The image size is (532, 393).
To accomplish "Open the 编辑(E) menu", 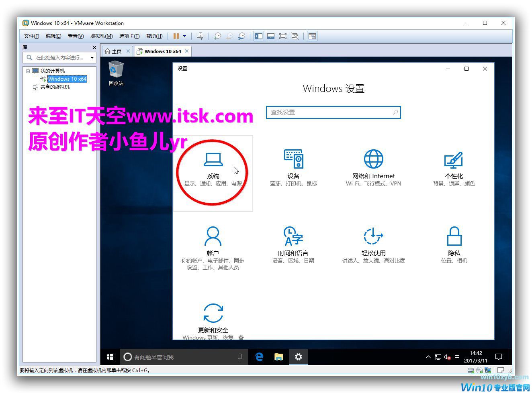I will click(53, 36).
